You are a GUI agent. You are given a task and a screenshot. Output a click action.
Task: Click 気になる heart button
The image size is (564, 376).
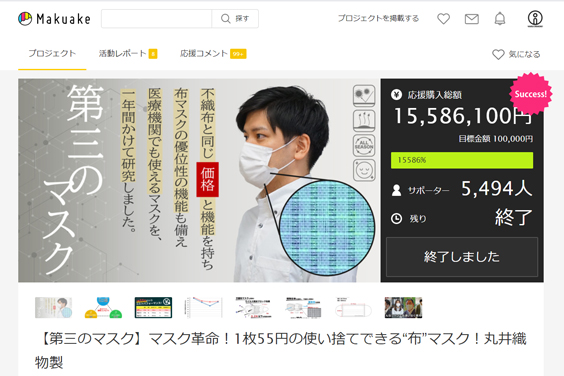tap(516, 54)
